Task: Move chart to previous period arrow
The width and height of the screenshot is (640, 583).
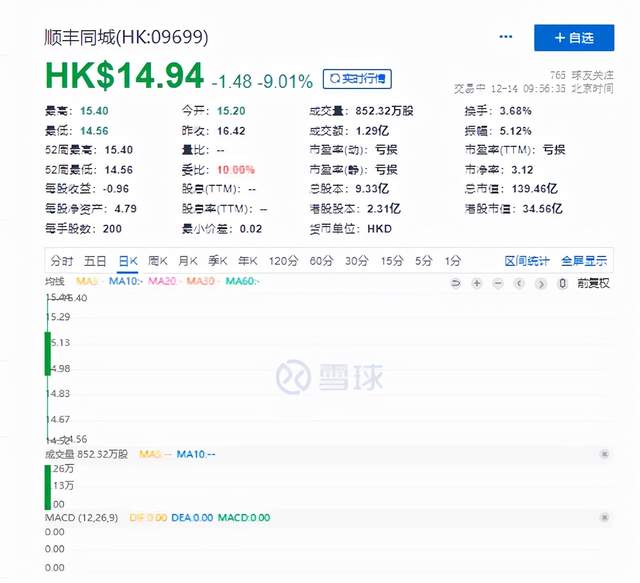Action: 519,283
